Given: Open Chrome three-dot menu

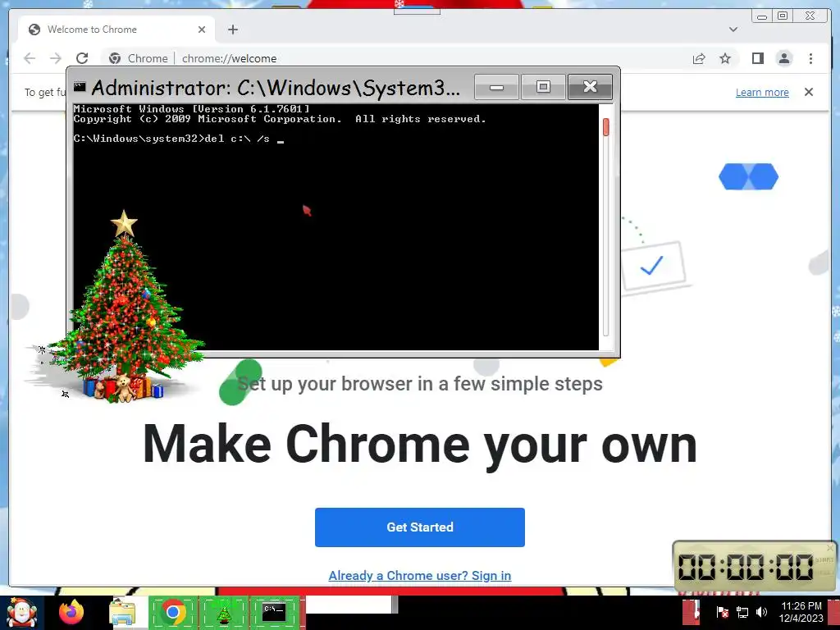Looking at the screenshot, I should 810,58.
